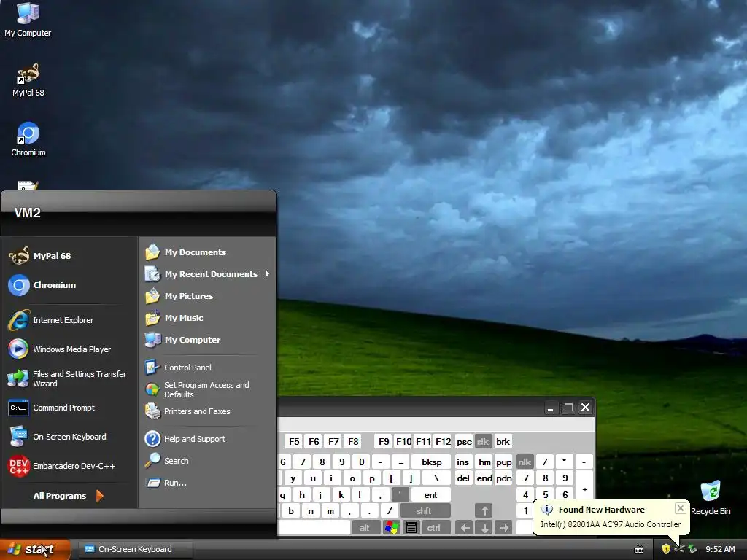Screen dimensions: 747x560
Task: Open My Computer desktop icon
Action: (x=28, y=20)
